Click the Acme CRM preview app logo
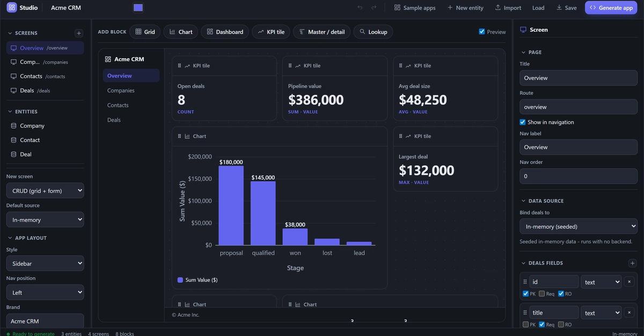The height and width of the screenshot is (336, 644). coord(108,59)
